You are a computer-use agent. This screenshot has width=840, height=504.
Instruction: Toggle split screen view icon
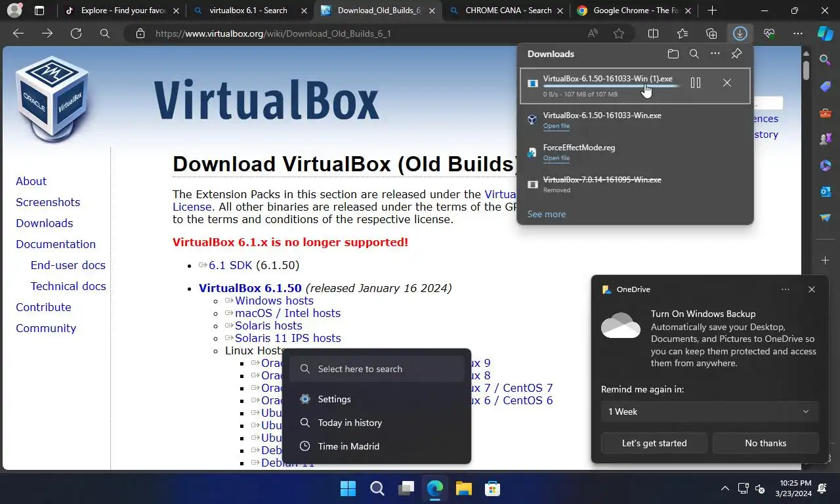pyautogui.click(x=653, y=33)
